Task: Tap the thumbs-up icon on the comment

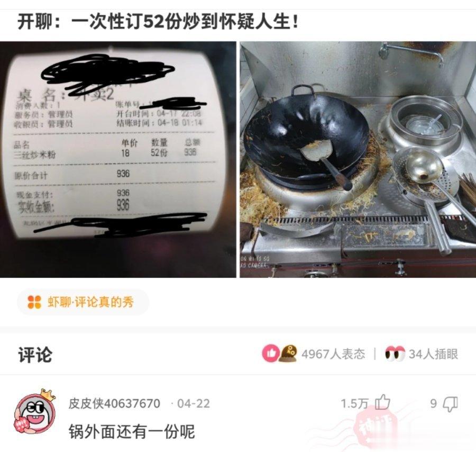Action: [x=382, y=402]
